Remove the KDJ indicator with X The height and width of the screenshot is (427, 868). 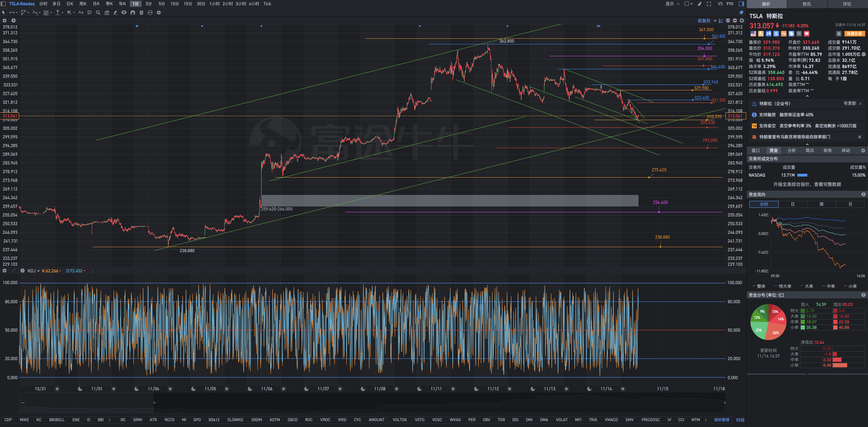22,271
